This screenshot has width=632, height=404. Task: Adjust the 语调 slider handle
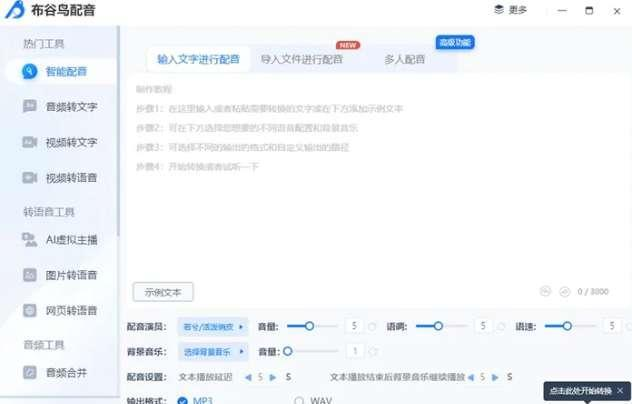pos(438,326)
